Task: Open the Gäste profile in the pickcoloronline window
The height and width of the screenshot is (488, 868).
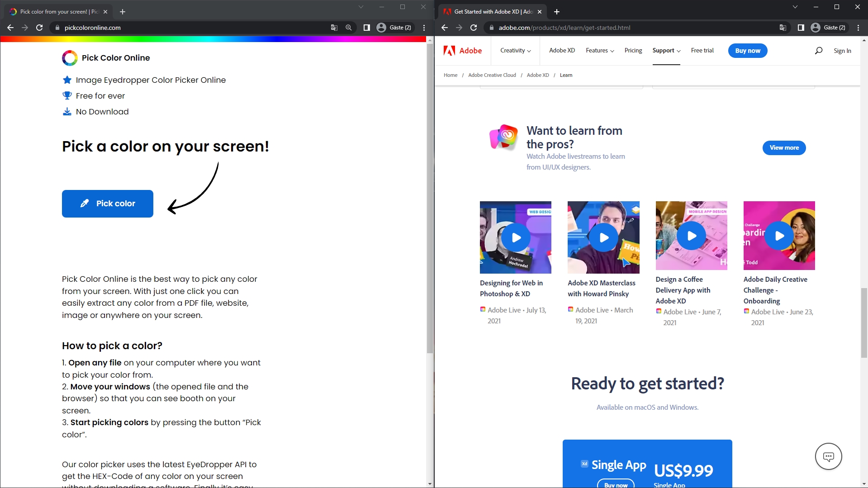Action: [394, 28]
